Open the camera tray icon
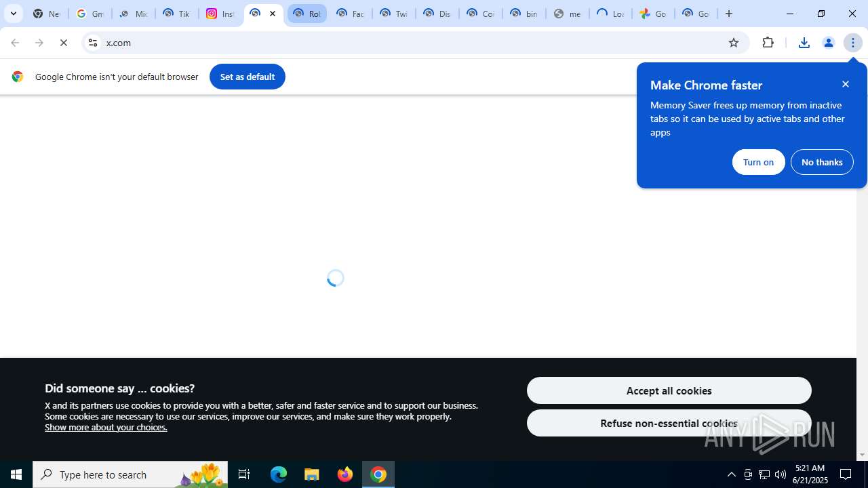Viewport: 868px width, 488px height. click(748, 474)
